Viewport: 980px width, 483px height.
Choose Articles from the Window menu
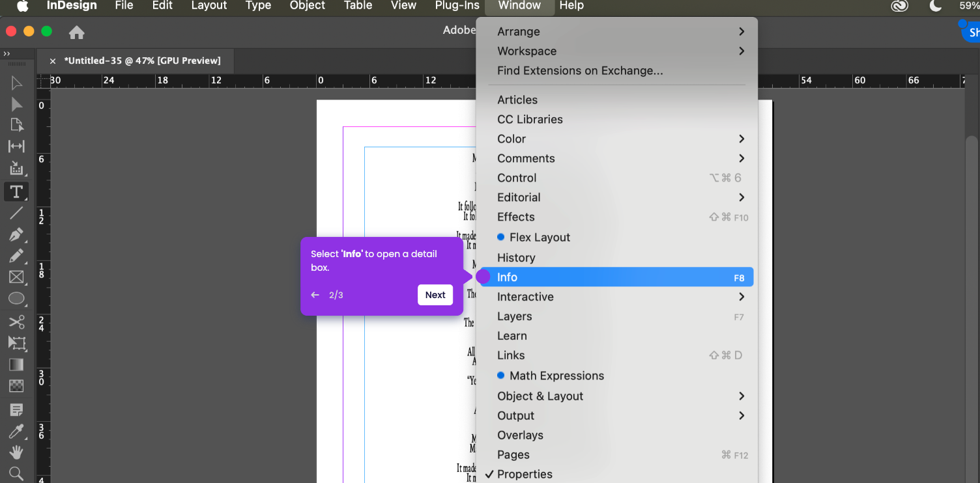[x=617, y=100]
